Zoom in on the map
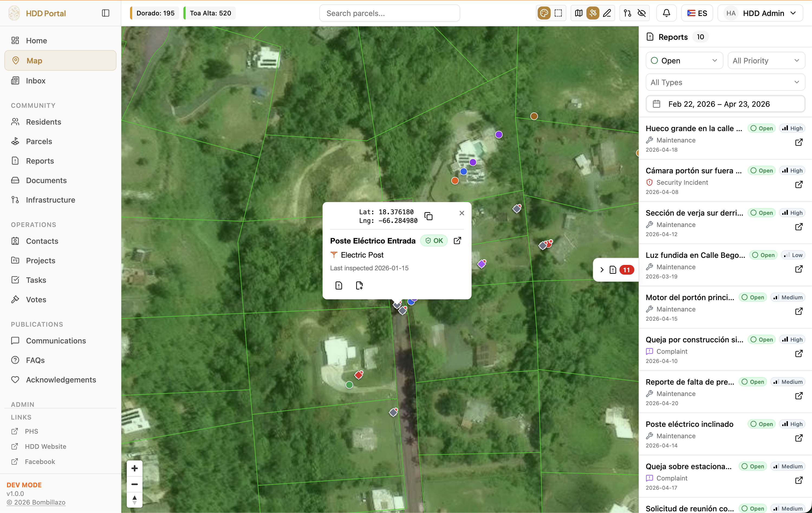Screen dimensions: 812x513 click(135, 468)
